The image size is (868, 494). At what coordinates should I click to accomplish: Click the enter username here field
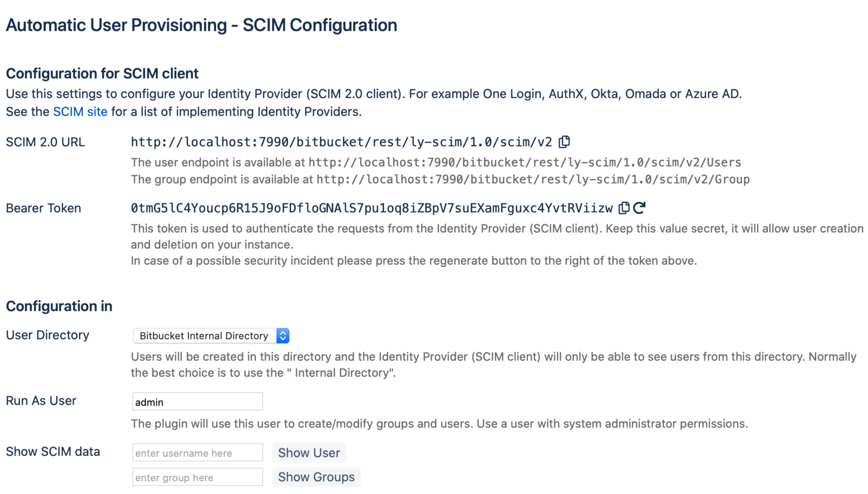[x=197, y=452]
